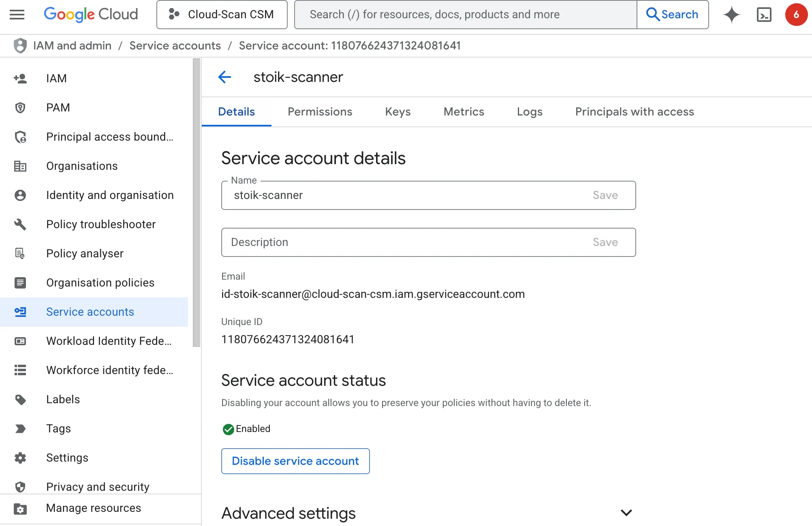Click the Identity and organisation person icon

(x=20, y=195)
